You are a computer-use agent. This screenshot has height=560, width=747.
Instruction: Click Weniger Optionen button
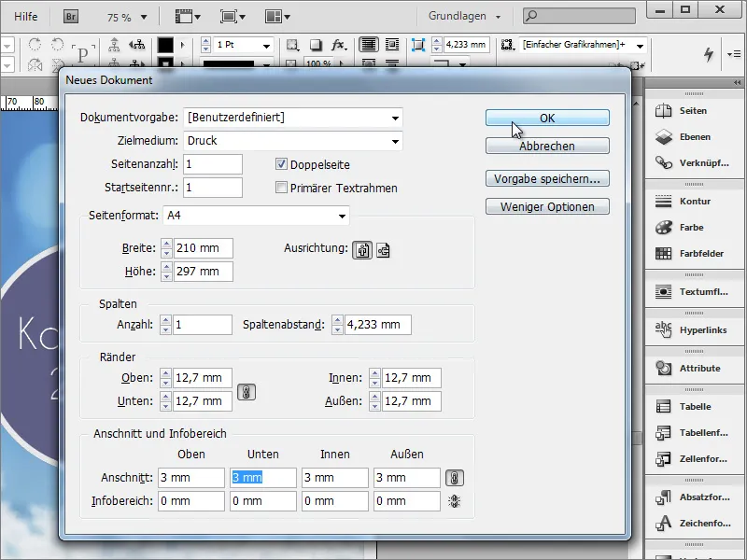pos(547,206)
